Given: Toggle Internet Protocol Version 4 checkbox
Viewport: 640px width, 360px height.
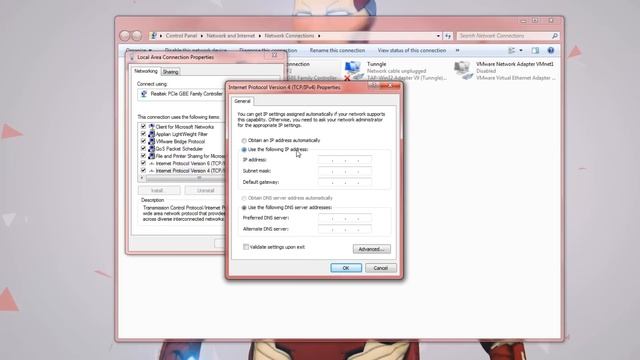Looking at the screenshot, I should pyautogui.click(x=143, y=171).
